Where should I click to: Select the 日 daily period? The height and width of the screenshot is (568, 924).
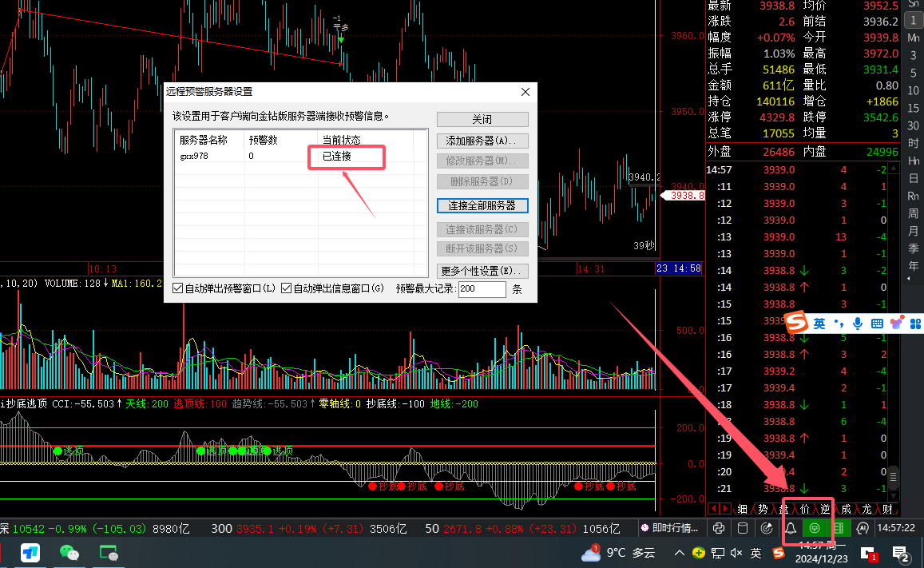914,178
